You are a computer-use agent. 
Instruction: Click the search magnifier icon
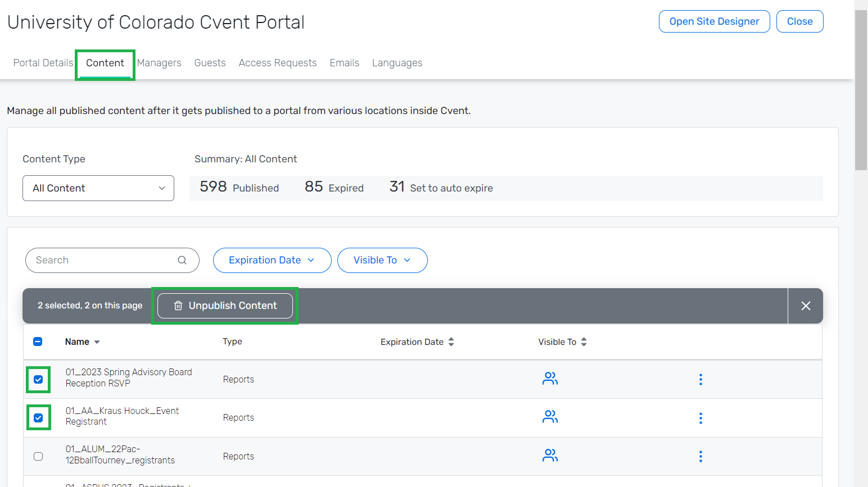182,260
